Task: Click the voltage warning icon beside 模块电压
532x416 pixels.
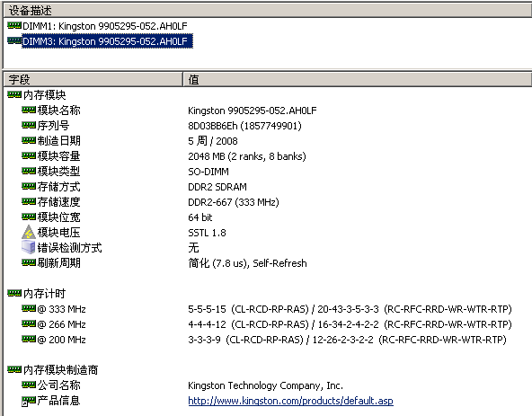Action: (29, 232)
